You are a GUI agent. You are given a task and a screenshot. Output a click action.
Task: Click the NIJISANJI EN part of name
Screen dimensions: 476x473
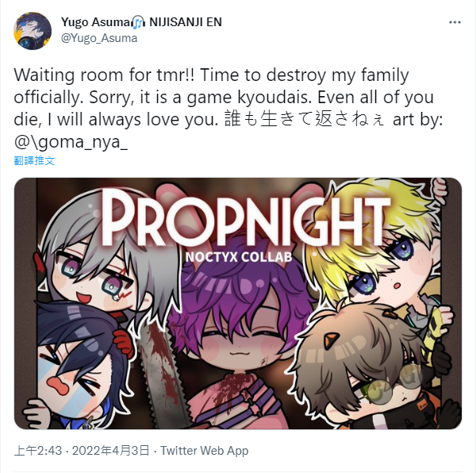(x=186, y=22)
